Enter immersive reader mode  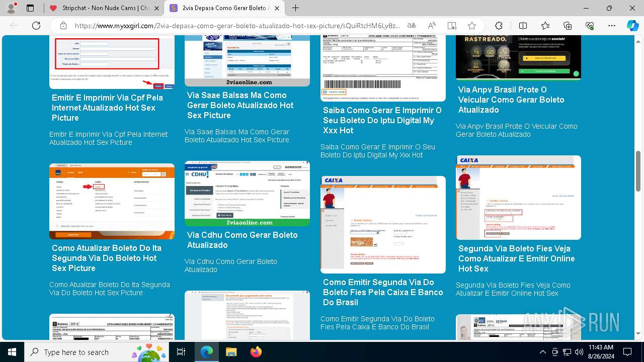pos(452,26)
